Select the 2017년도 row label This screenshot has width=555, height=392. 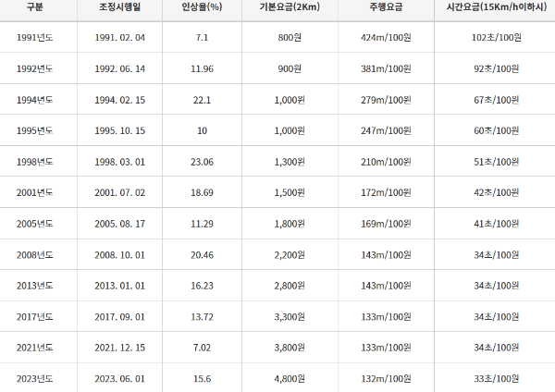(x=35, y=316)
